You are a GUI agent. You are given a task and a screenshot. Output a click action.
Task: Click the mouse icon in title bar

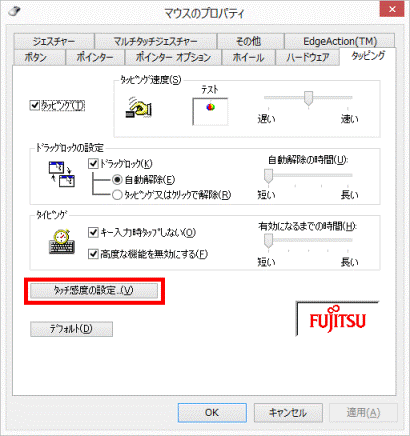pos(14,11)
